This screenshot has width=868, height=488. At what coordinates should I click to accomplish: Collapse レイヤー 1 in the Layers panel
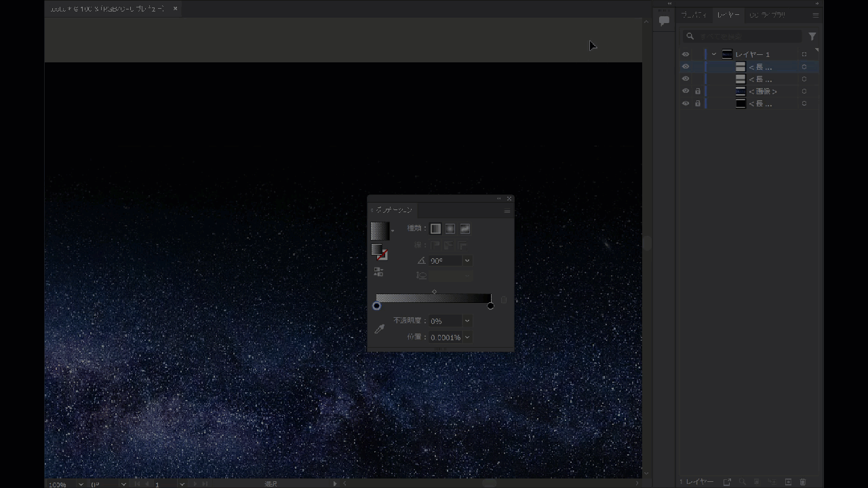click(714, 54)
